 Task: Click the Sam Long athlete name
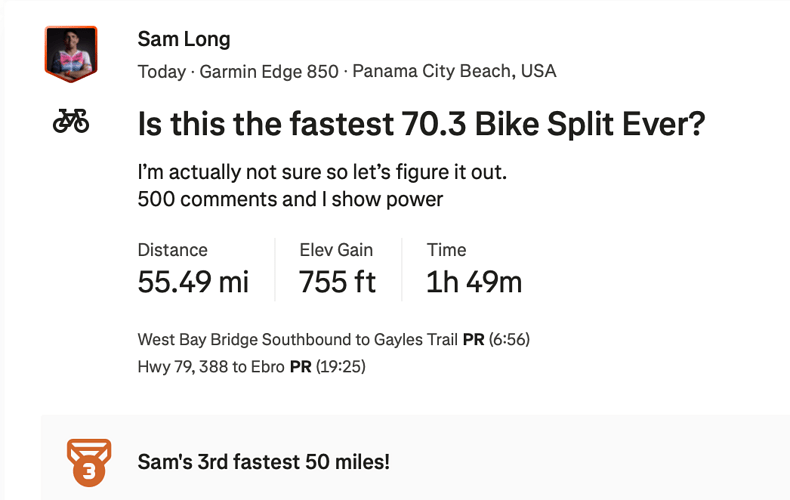(x=184, y=39)
